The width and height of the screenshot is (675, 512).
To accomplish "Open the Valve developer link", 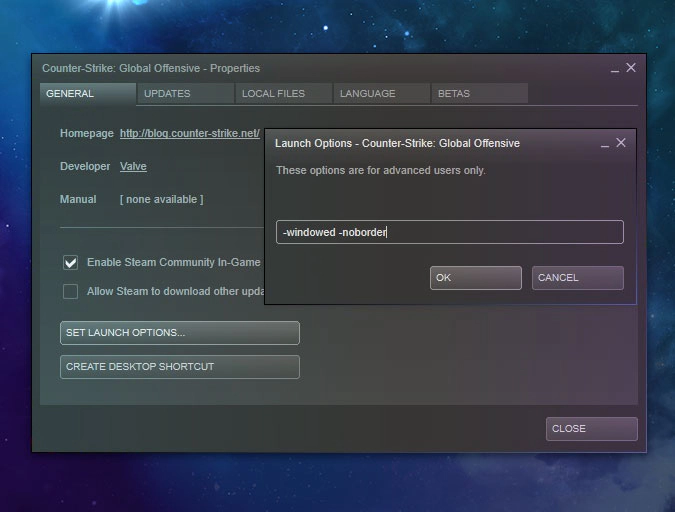I will coord(133,166).
